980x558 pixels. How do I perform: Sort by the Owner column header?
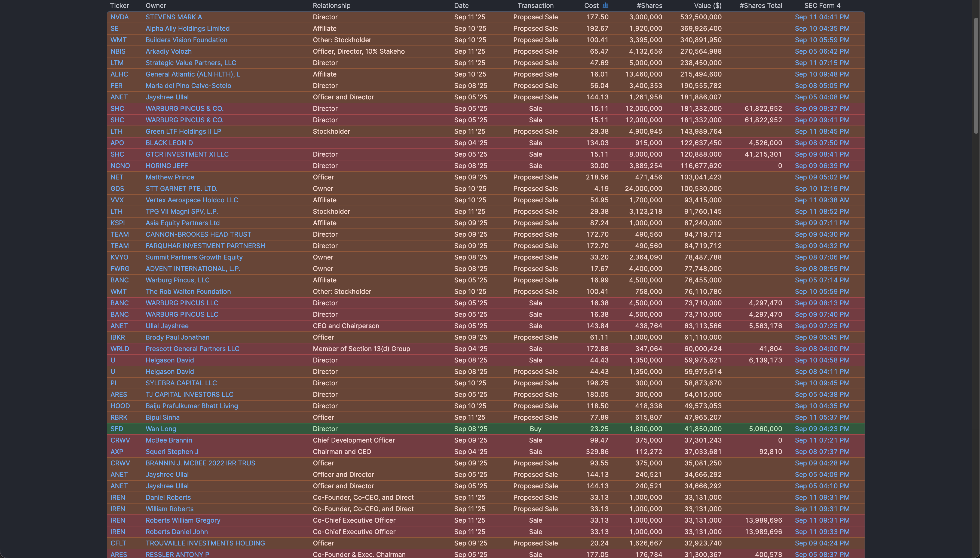pyautogui.click(x=155, y=6)
